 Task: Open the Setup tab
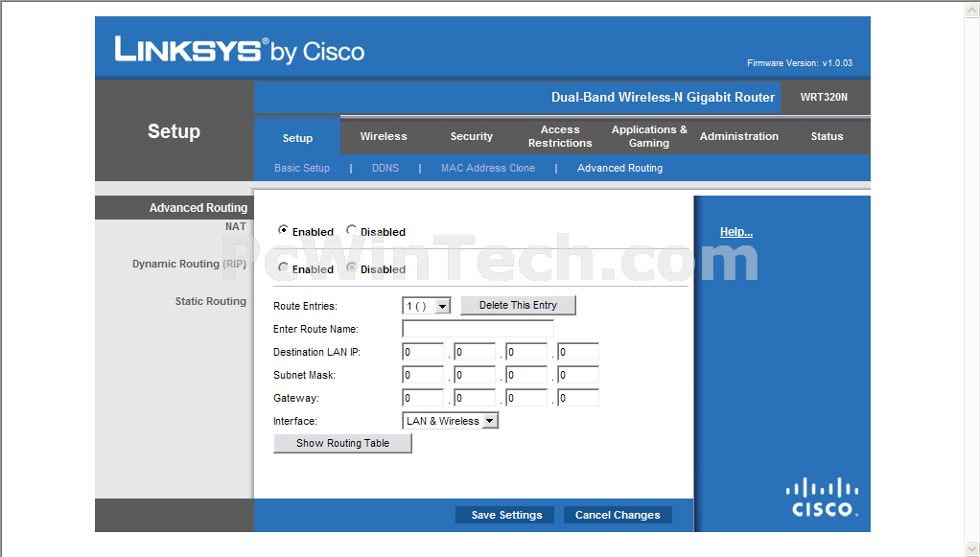click(x=297, y=137)
